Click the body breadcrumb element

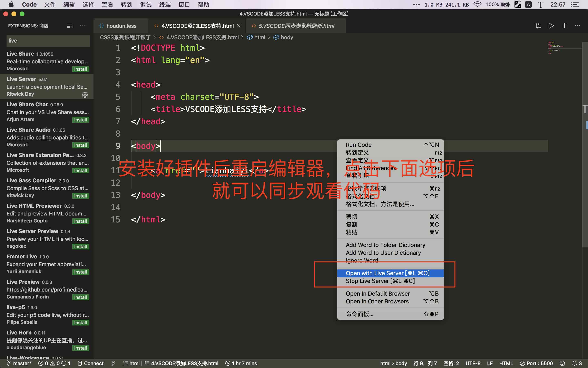[284, 37]
